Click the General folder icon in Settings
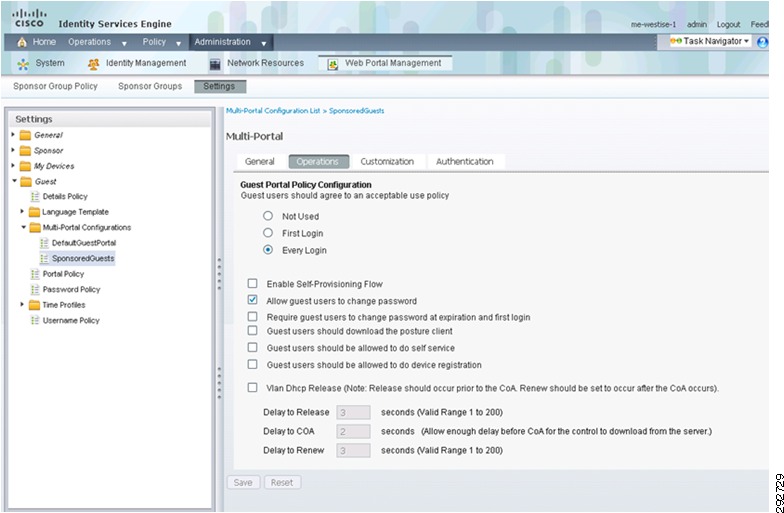The width and height of the screenshot is (784, 513). point(25,136)
